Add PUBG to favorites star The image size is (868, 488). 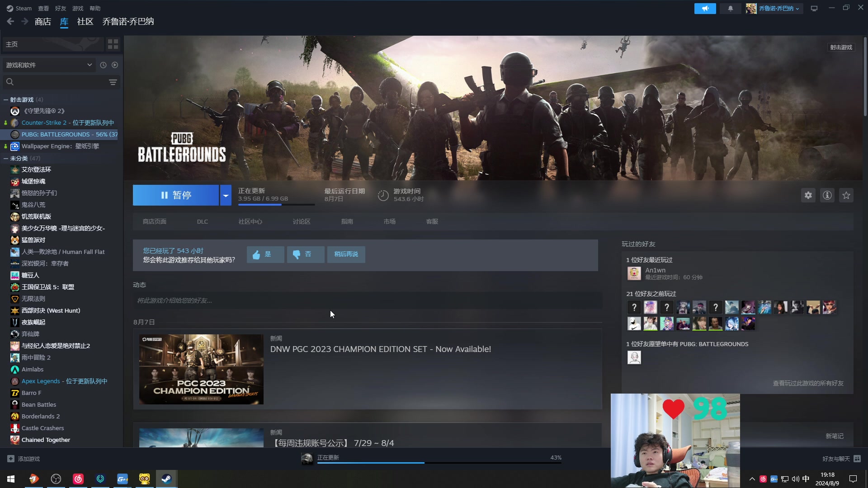point(846,195)
